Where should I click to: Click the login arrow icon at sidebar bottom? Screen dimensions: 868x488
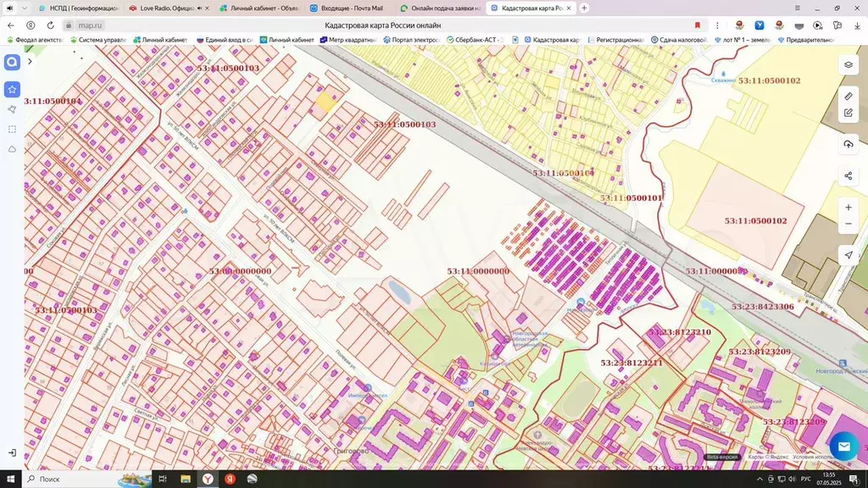[12, 452]
